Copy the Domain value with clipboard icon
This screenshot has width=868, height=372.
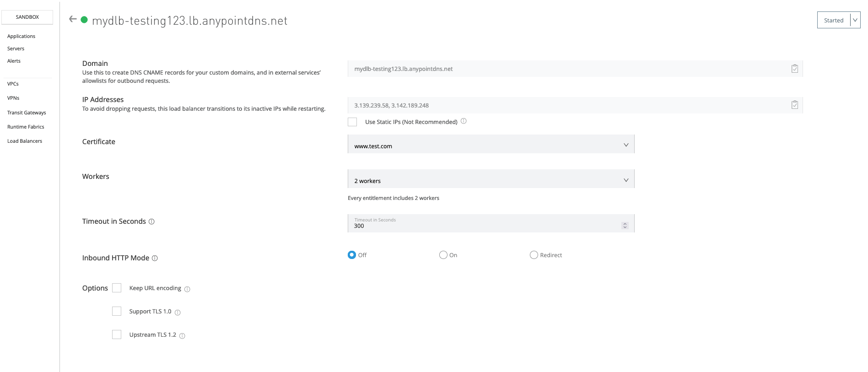(794, 69)
